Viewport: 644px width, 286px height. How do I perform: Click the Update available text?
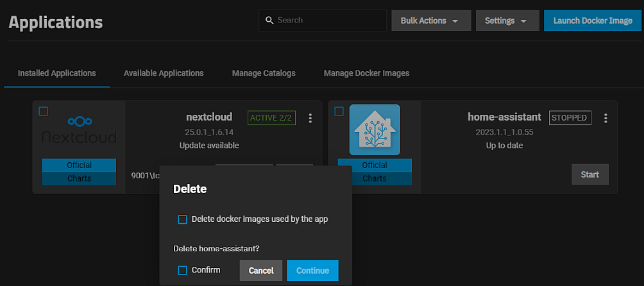click(x=209, y=146)
